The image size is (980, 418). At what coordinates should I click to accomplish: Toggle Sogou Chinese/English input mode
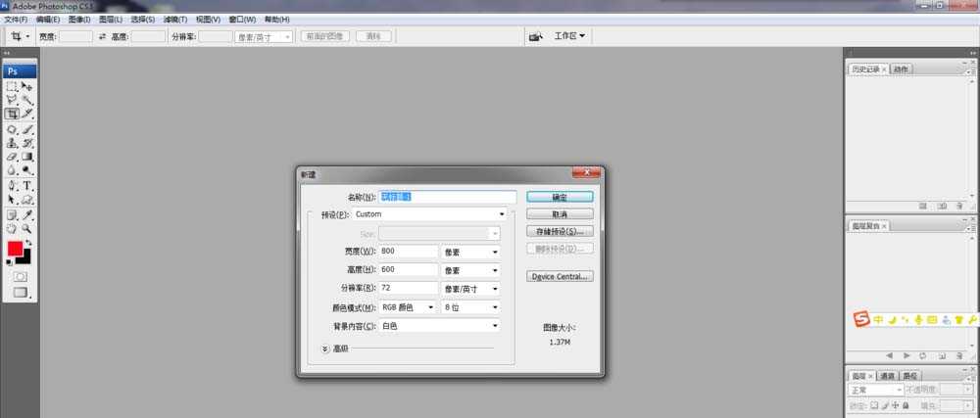point(879,319)
